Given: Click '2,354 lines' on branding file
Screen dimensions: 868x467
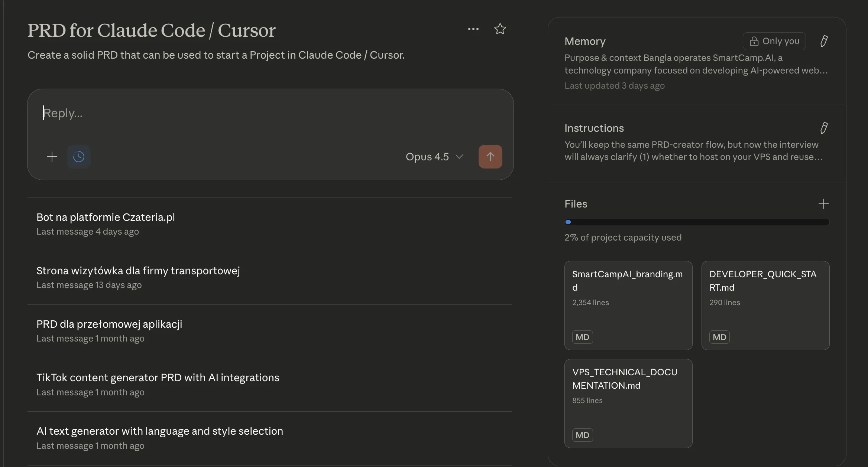Looking at the screenshot, I should point(590,303).
